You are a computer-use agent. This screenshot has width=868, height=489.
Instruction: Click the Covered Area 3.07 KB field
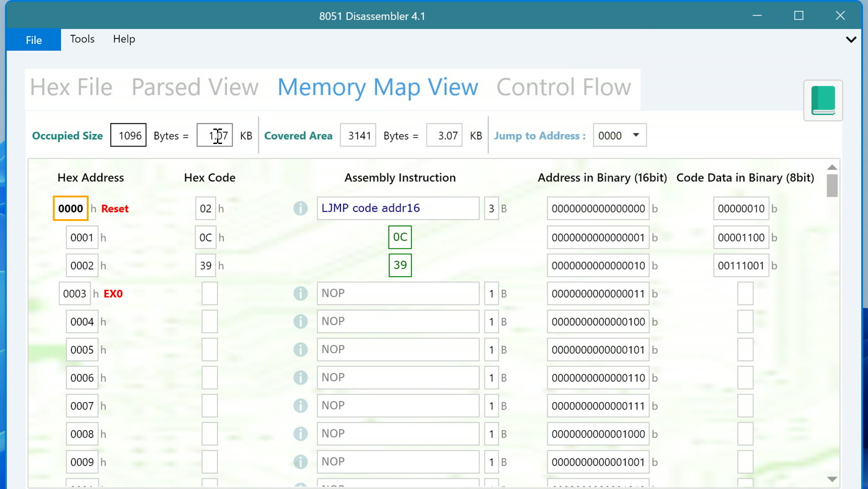(444, 135)
